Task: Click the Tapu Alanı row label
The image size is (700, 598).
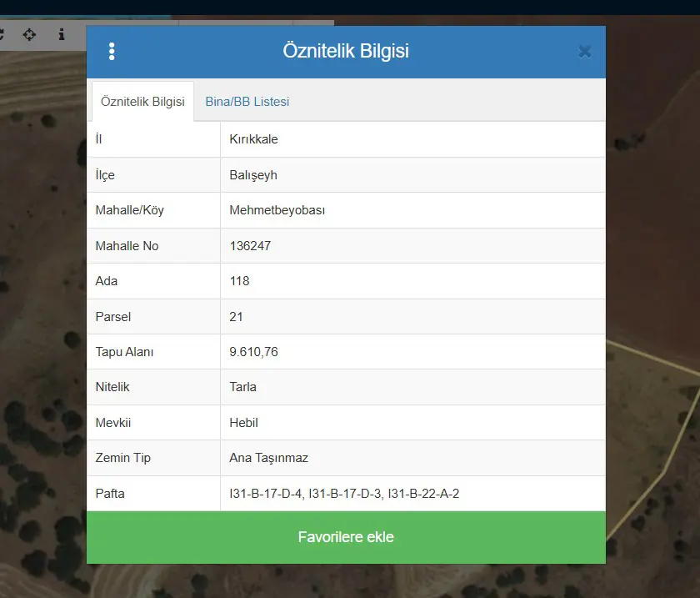Action: [x=124, y=352]
